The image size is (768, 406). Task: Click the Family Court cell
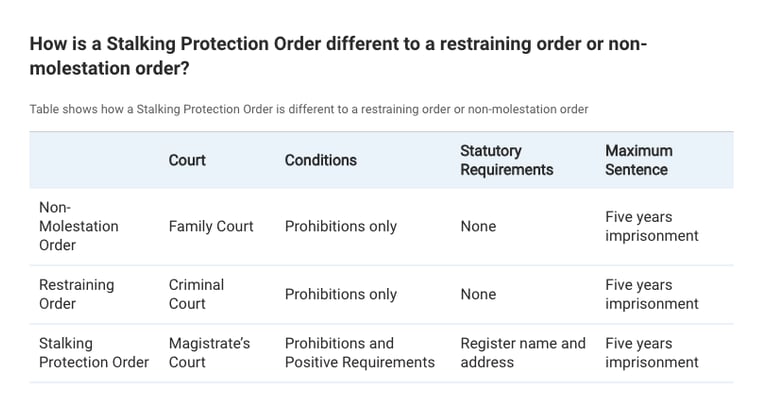pyautogui.click(x=211, y=226)
